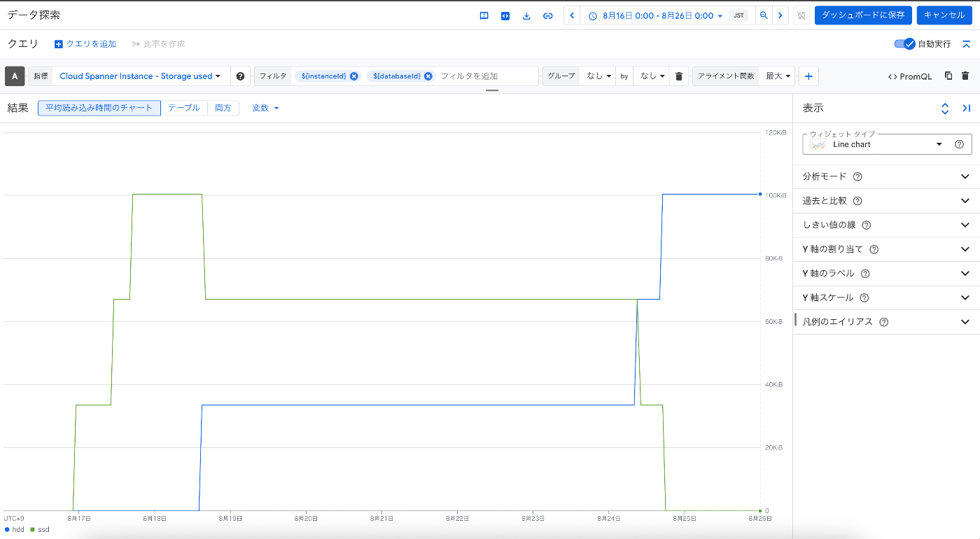Click the 8月20日 x-axis label

(306, 519)
